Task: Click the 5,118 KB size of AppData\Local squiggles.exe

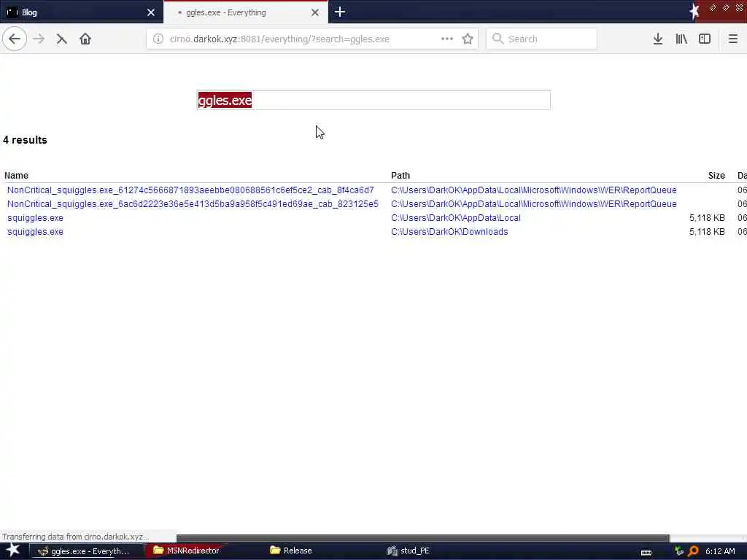Action: [707, 217]
